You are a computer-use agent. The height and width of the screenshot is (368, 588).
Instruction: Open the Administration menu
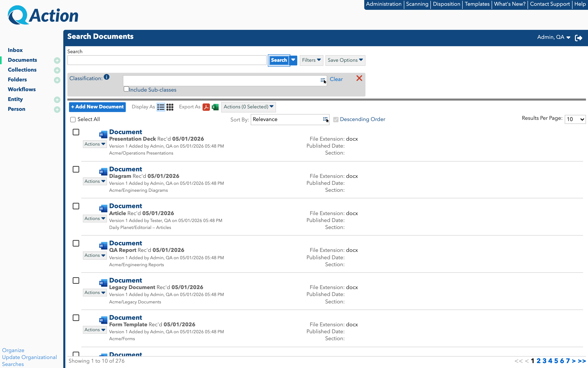tap(384, 4)
